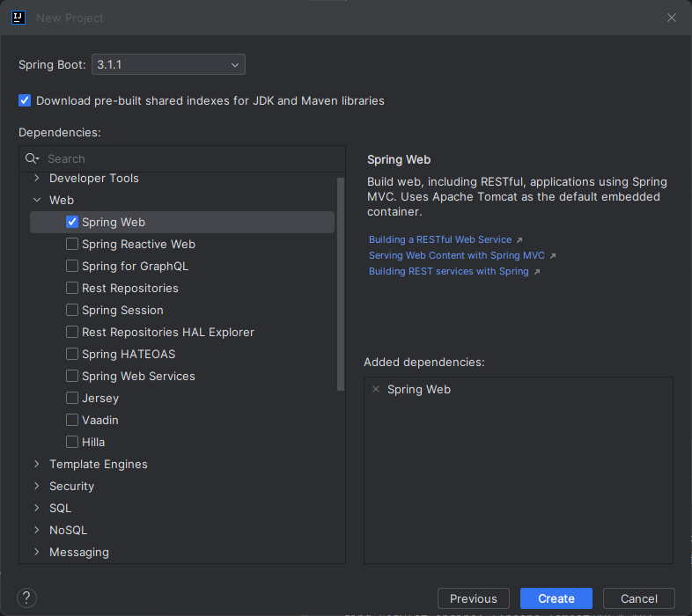
Task: Tick the Jersey checkbox
Action: tap(72, 398)
